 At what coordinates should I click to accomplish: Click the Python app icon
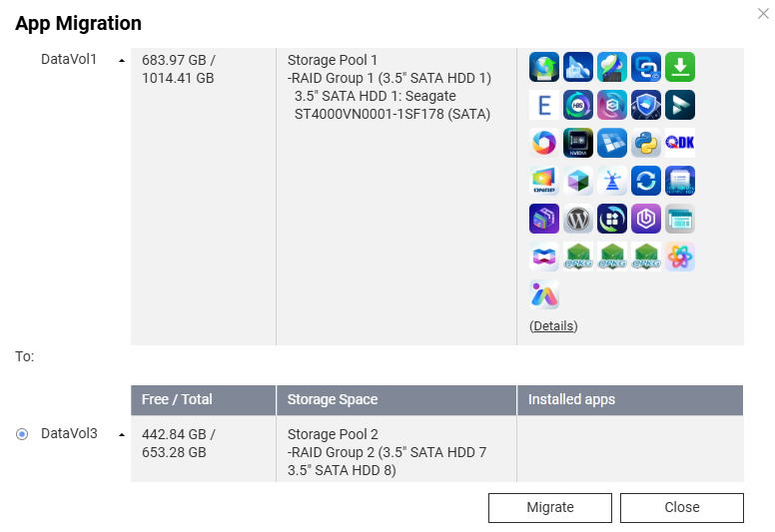coord(645,143)
